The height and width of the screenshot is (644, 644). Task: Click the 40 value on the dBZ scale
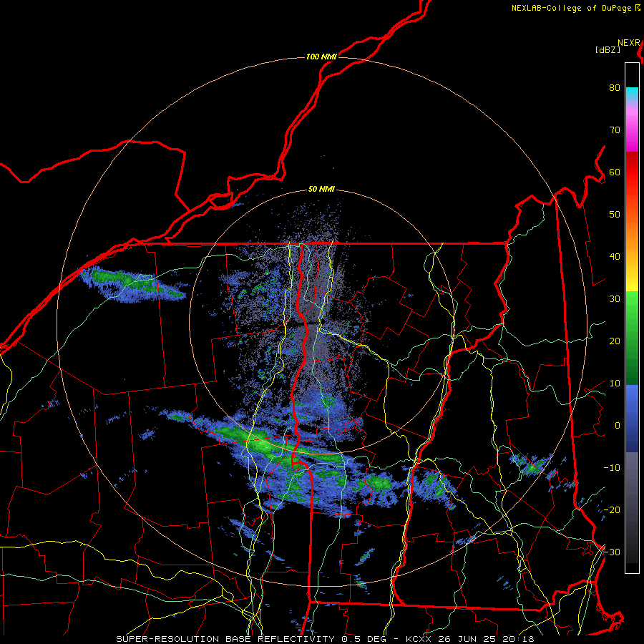pos(615,257)
